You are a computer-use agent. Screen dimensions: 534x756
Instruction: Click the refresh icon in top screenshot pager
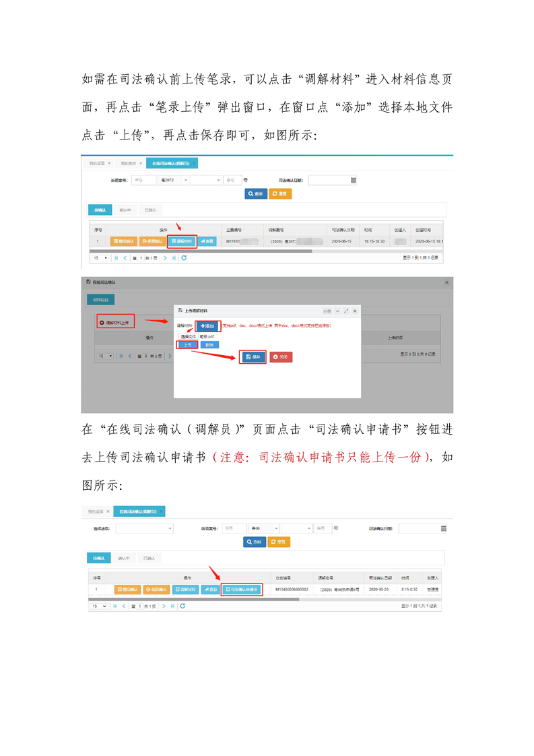(x=184, y=258)
